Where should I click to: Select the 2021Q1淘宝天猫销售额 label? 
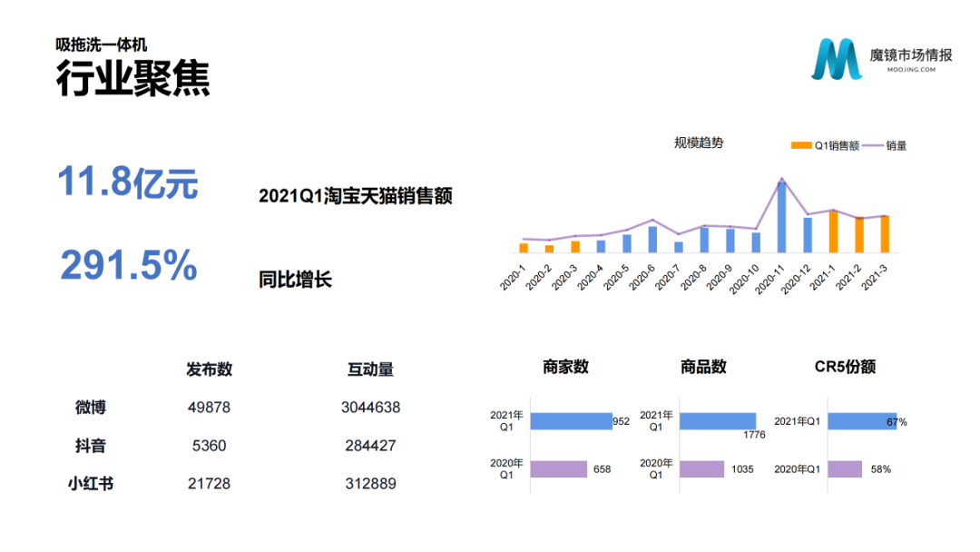pos(355,196)
